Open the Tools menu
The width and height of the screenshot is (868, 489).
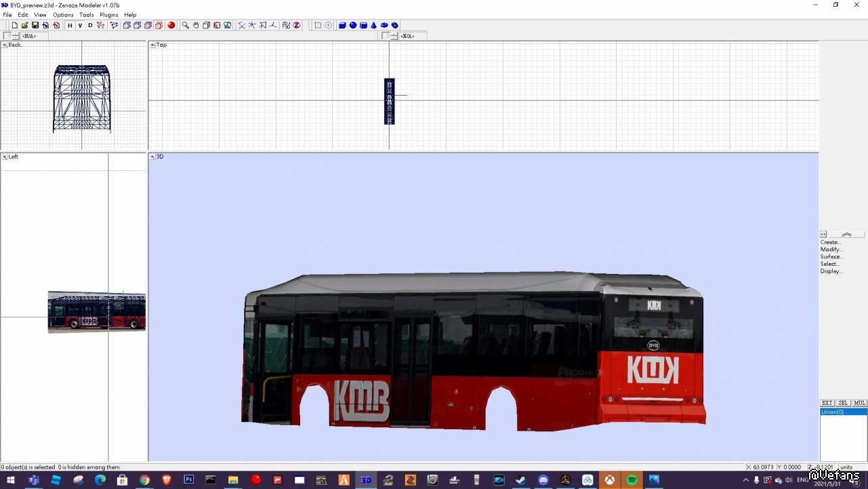click(x=87, y=15)
